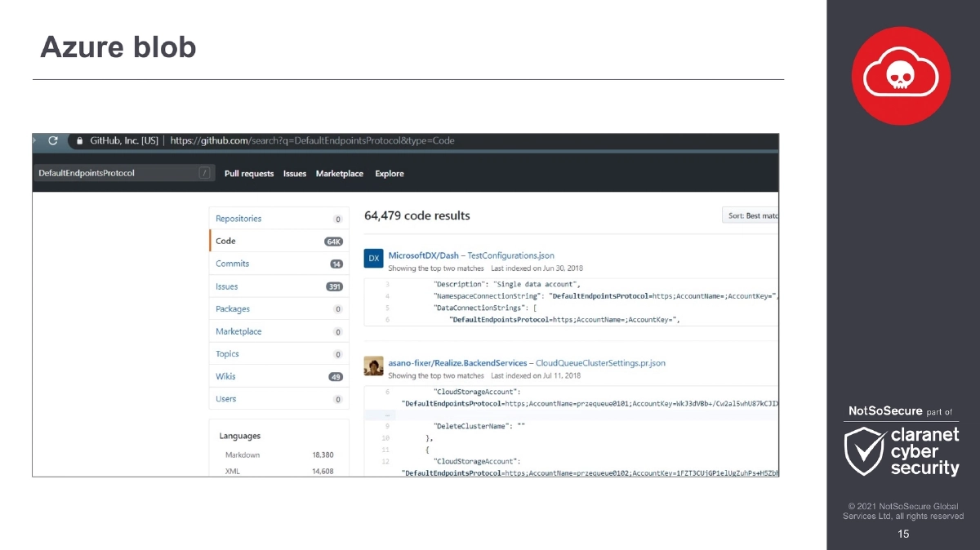Select the Wikis filter in the sidebar
The height and width of the screenshot is (550, 980).
[x=225, y=376]
